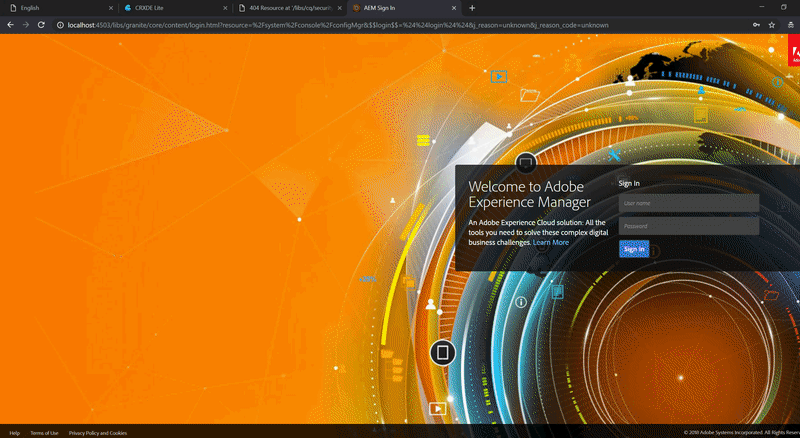Click the Password input field
The width and height of the screenshot is (800, 438).
[x=689, y=226]
